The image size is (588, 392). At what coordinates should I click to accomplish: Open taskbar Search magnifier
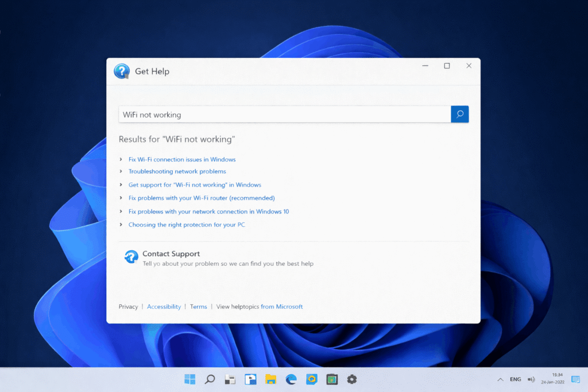pos(210,379)
